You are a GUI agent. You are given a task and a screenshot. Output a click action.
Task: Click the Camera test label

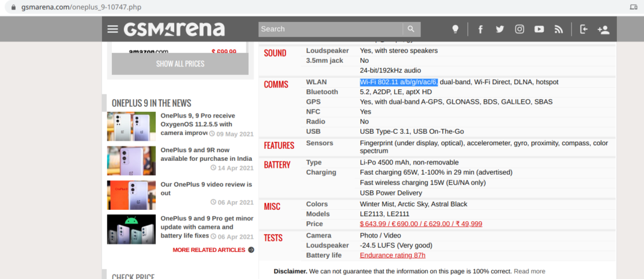(319, 236)
